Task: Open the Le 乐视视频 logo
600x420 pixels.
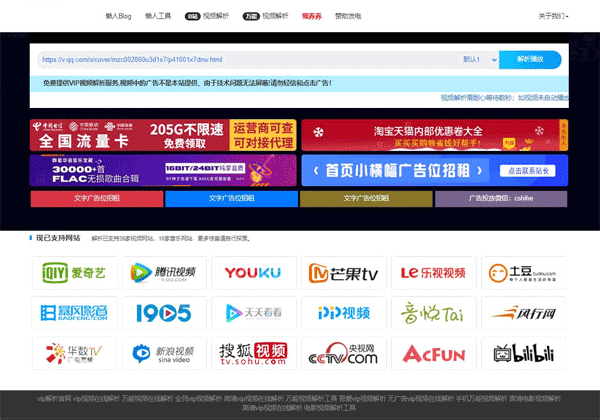Action: pos(434,273)
